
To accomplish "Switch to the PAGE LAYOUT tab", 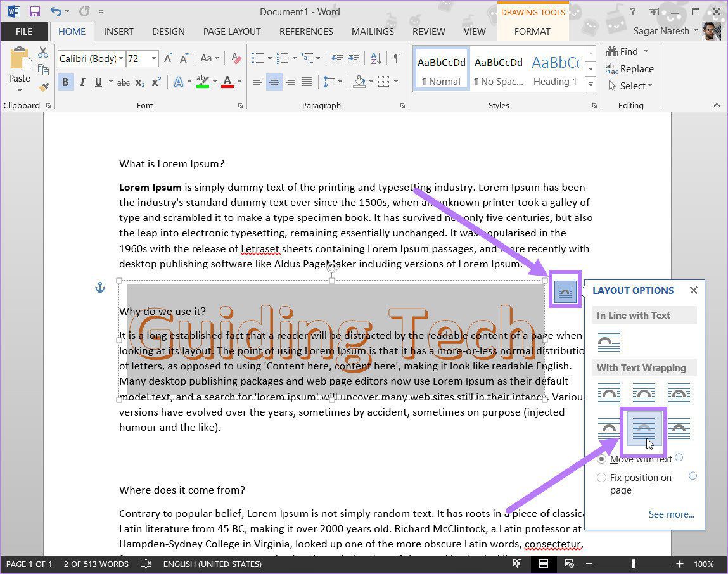I will pyautogui.click(x=232, y=32).
